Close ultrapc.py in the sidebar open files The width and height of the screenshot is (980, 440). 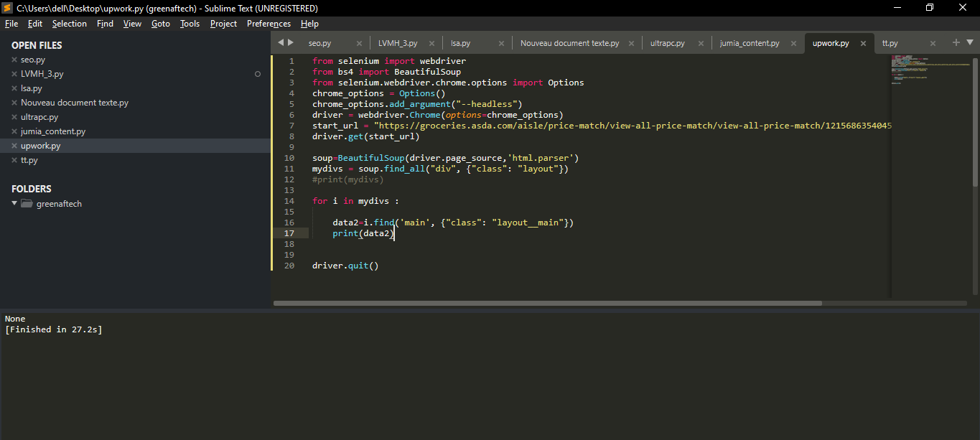14,117
